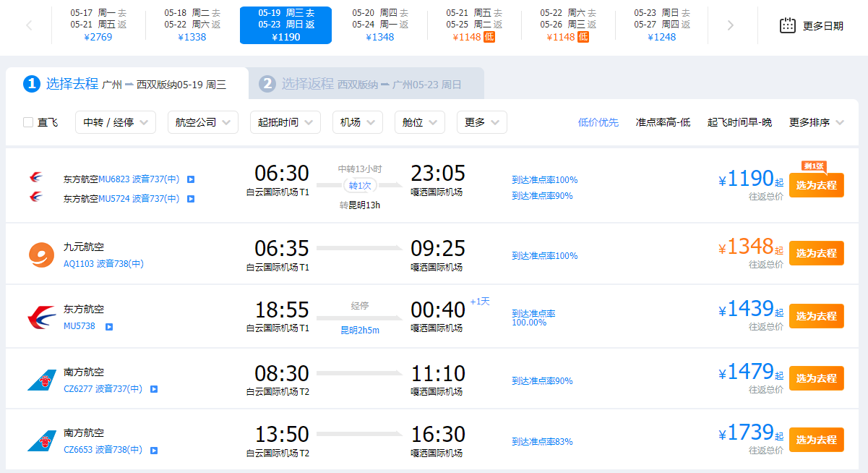The image size is (868, 473).
Task: Click flight number AQ1103 波音738(中)
Action: click(103, 264)
